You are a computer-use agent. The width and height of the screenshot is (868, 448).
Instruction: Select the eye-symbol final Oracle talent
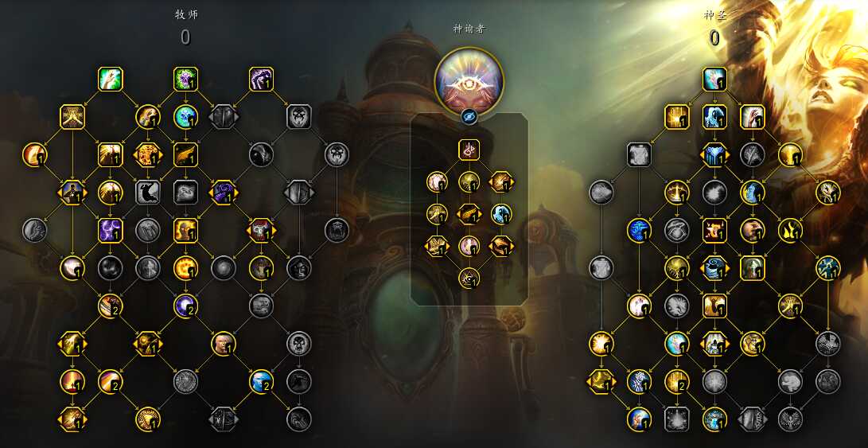(469, 279)
